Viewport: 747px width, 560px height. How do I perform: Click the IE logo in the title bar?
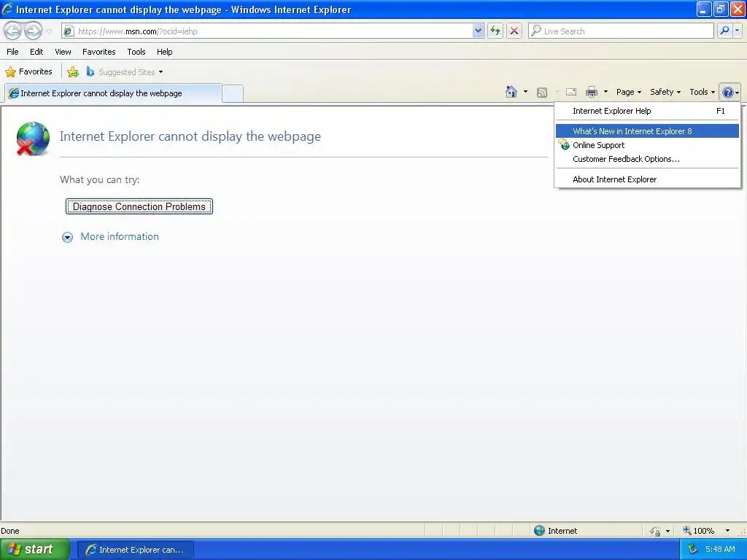click(7, 9)
